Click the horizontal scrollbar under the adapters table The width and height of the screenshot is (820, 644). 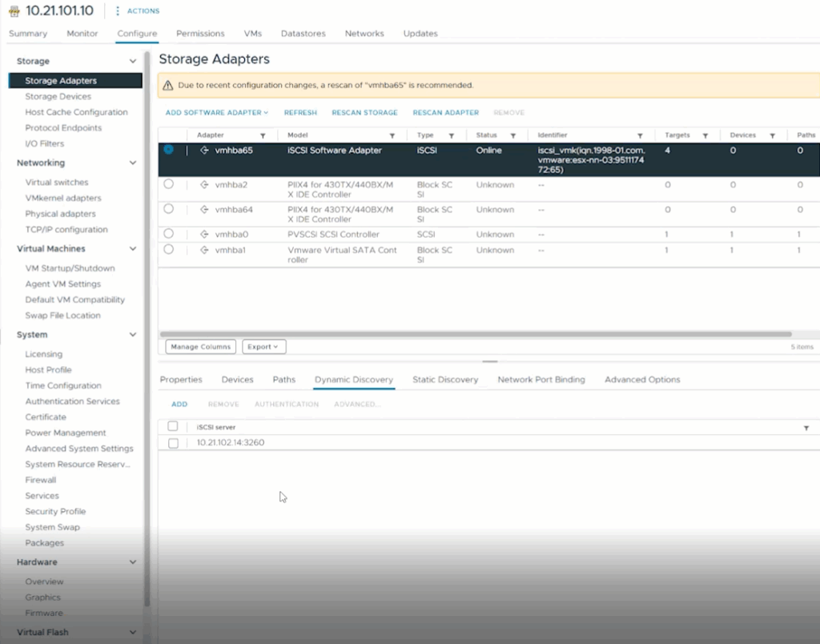(476, 334)
